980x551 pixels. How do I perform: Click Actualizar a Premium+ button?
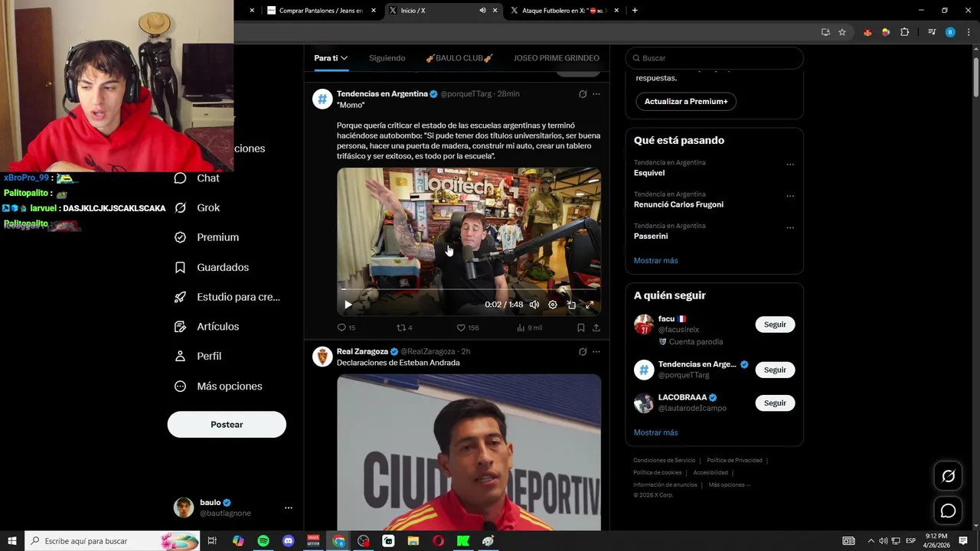pos(686,101)
